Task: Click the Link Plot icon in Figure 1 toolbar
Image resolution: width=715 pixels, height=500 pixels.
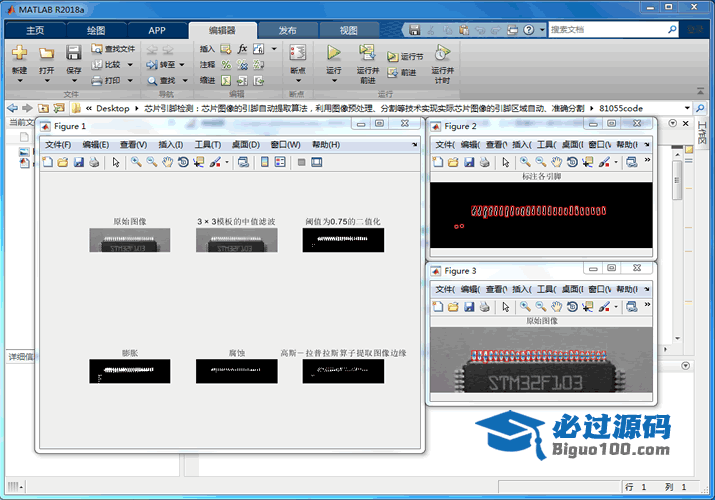Action: tap(244, 162)
